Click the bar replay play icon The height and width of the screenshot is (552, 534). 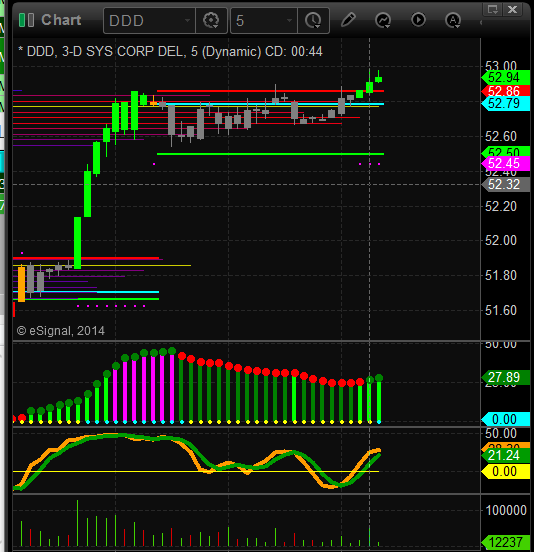point(418,20)
